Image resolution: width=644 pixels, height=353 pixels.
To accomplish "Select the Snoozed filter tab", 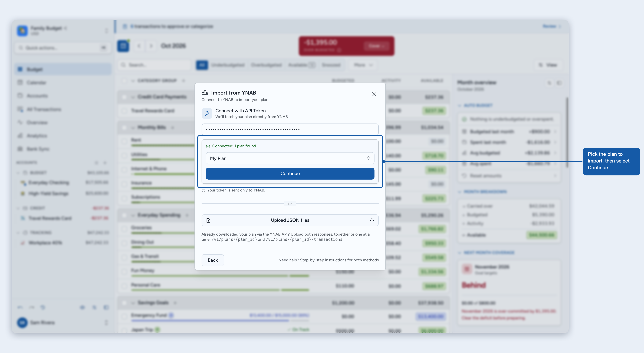I will click(x=331, y=65).
